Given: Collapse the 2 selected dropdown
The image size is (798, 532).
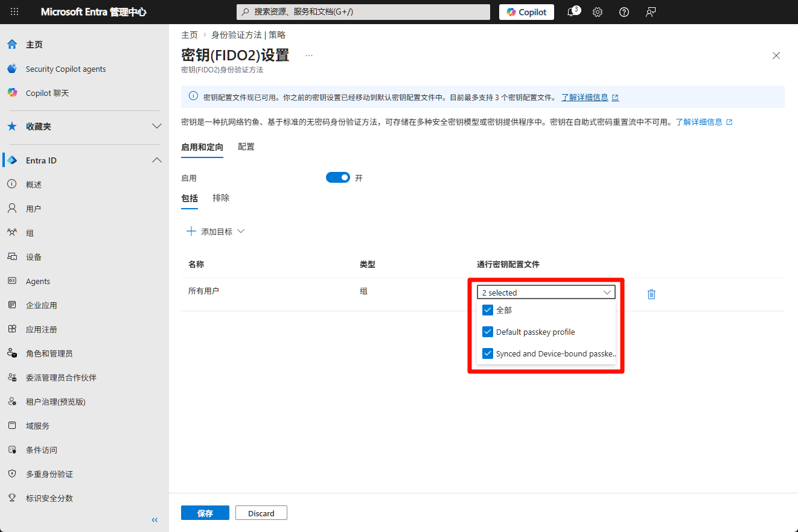Looking at the screenshot, I should pyautogui.click(x=546, y=293).
